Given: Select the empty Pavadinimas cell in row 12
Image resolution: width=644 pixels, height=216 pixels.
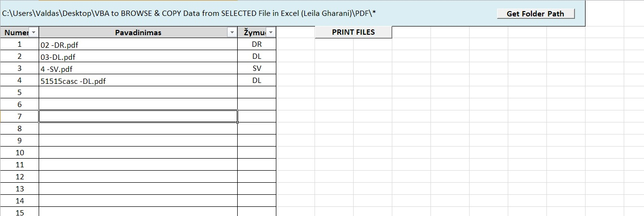Looking at the screenshot, I should [x=138, y=177].
